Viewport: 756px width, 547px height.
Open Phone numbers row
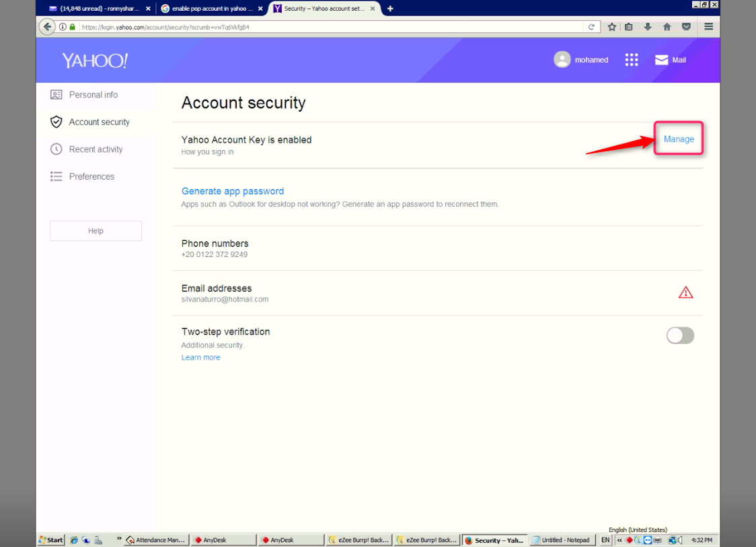[437, 248]
